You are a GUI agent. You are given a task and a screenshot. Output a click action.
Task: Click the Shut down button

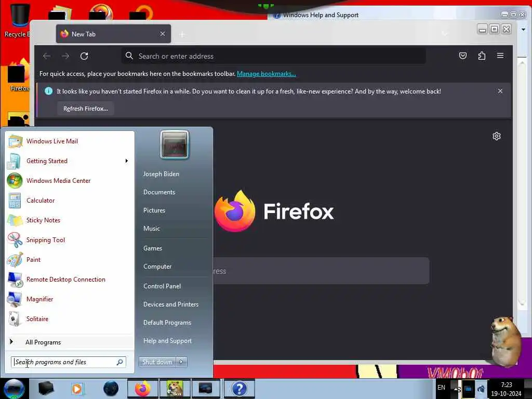tap(157, 362)
